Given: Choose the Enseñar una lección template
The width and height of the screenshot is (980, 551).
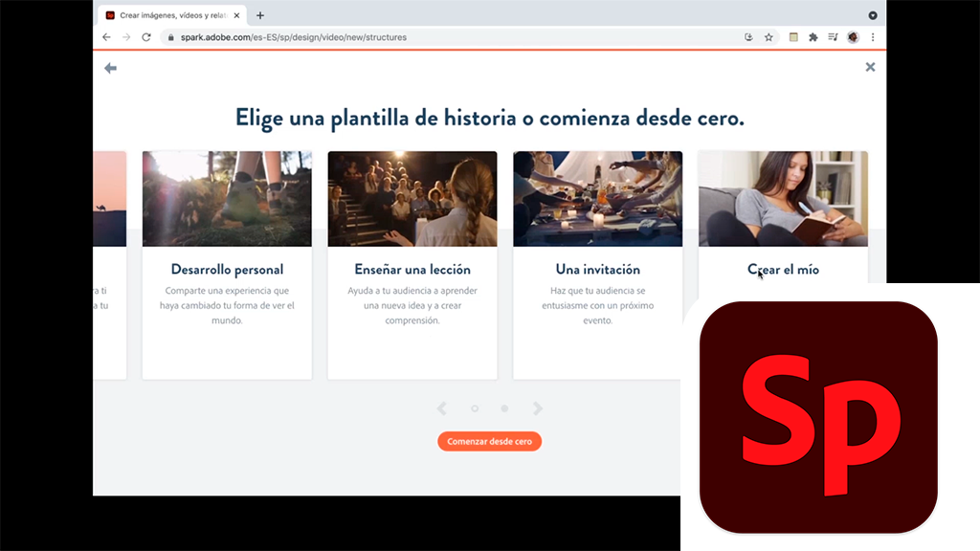Looking at the screenshot, I should click(412, 270).
